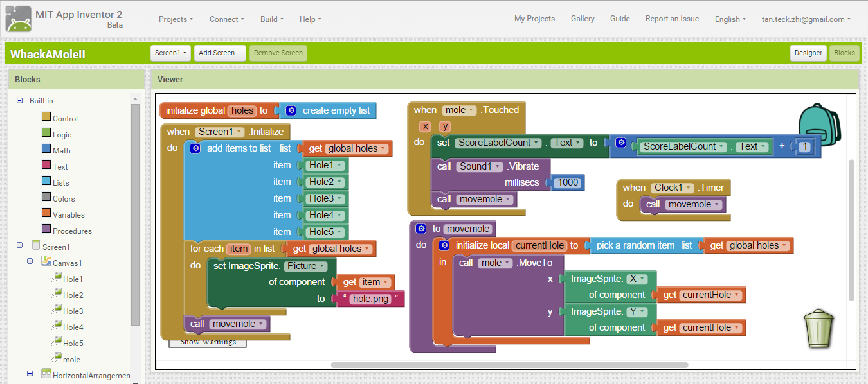This screenshot has height=384, width=868.
Task: Open the Build menu
Action: 272,19
